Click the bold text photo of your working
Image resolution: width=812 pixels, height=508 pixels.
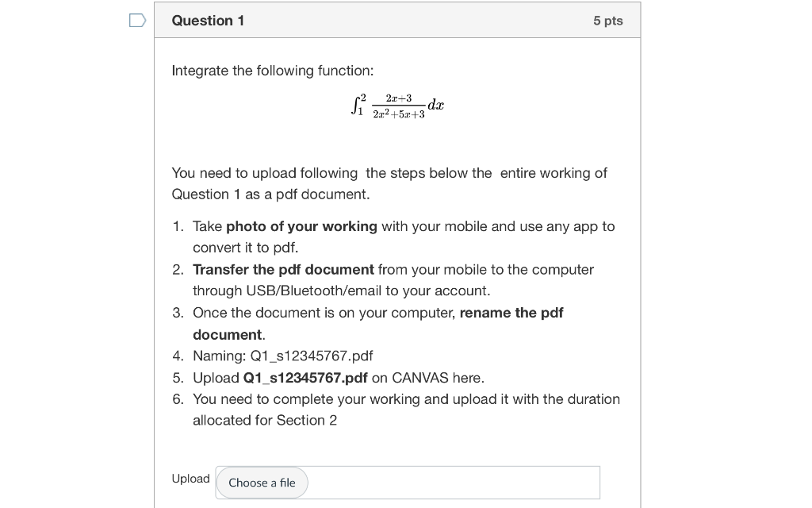click(302, 226)
